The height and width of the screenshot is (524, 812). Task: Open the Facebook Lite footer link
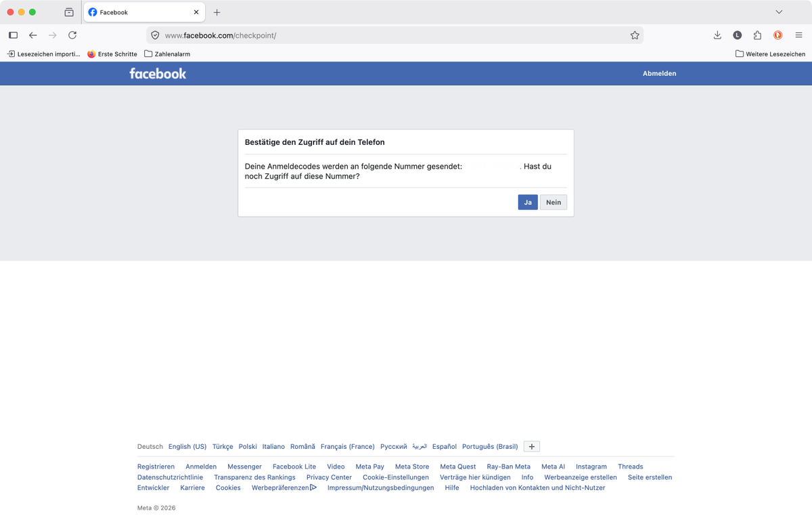coord(294,466)
